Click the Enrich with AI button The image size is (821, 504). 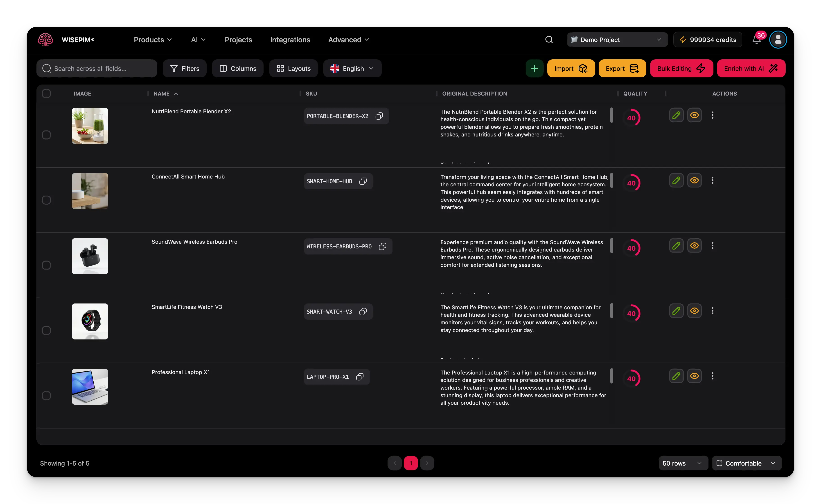[x=751, y=68]
